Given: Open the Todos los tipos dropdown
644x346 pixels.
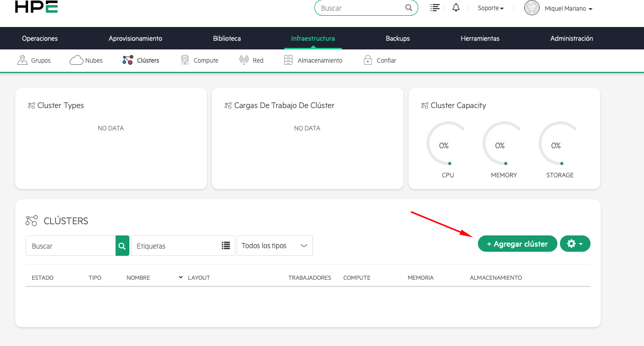Looking at the screenshot, I should coord(275,245).
